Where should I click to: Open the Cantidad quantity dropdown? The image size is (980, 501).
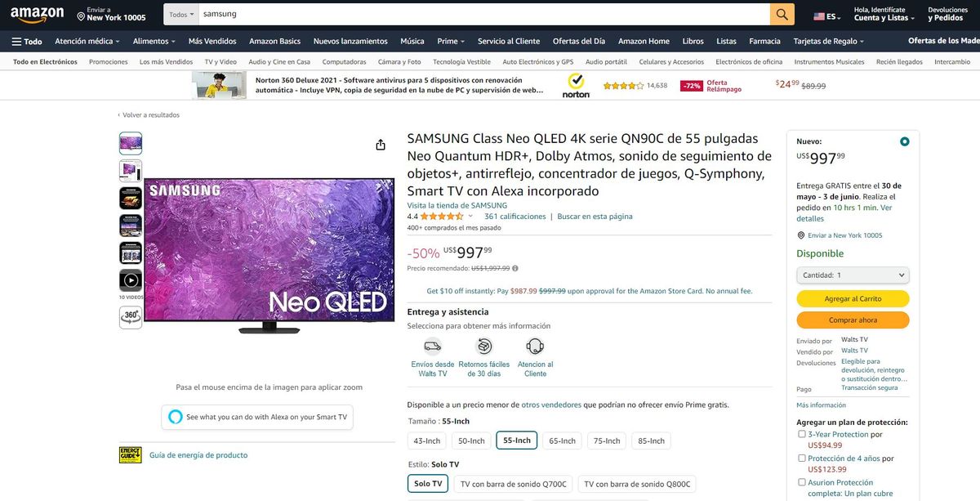[853, 275]
